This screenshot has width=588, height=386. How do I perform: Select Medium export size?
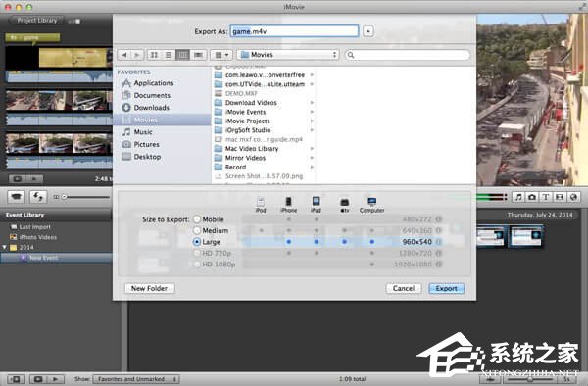(x=197, y=230)
